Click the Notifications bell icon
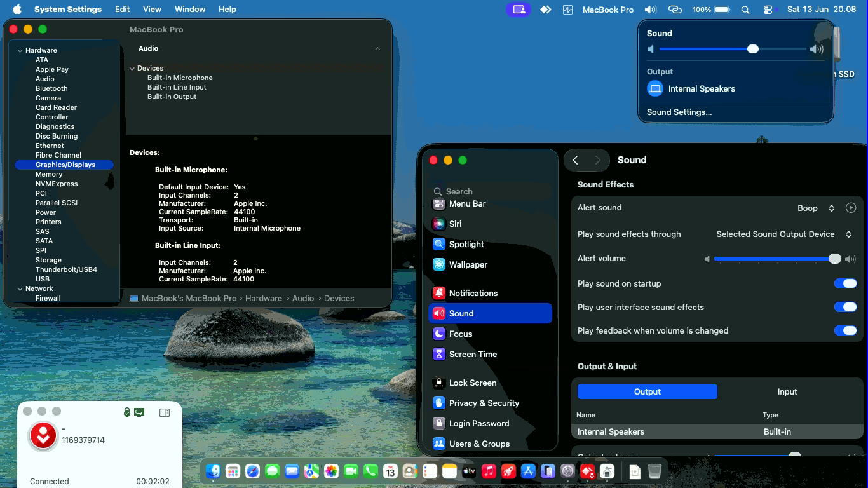Image resolution: width=868 pixels, height=488 pixels. click(438, 293)
